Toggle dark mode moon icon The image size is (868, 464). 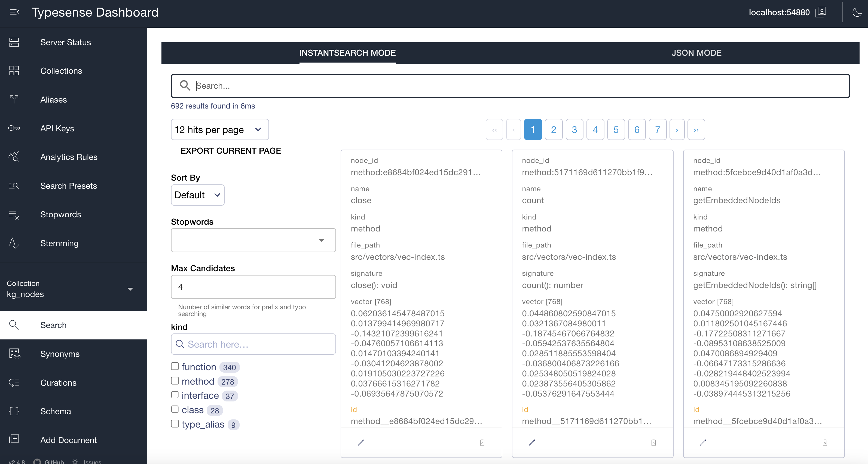pos(857,13)
